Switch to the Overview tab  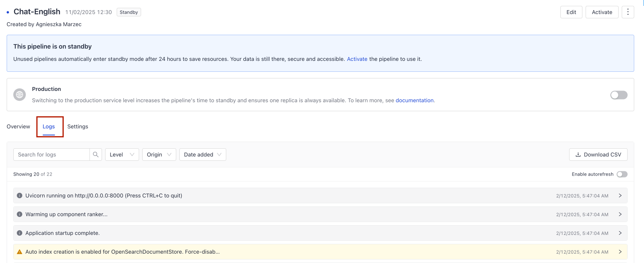coord(18,126)
